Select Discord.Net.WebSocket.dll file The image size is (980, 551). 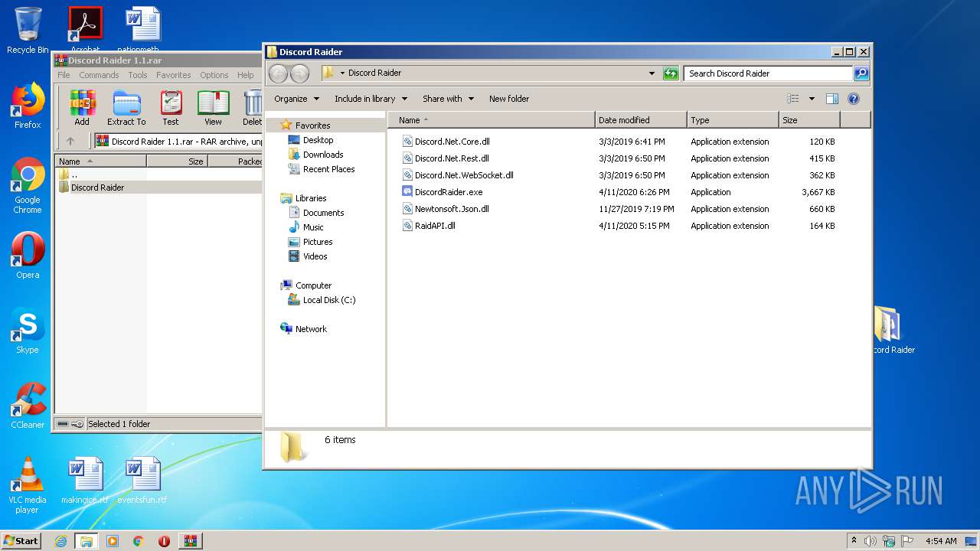[x=464, y=175]
